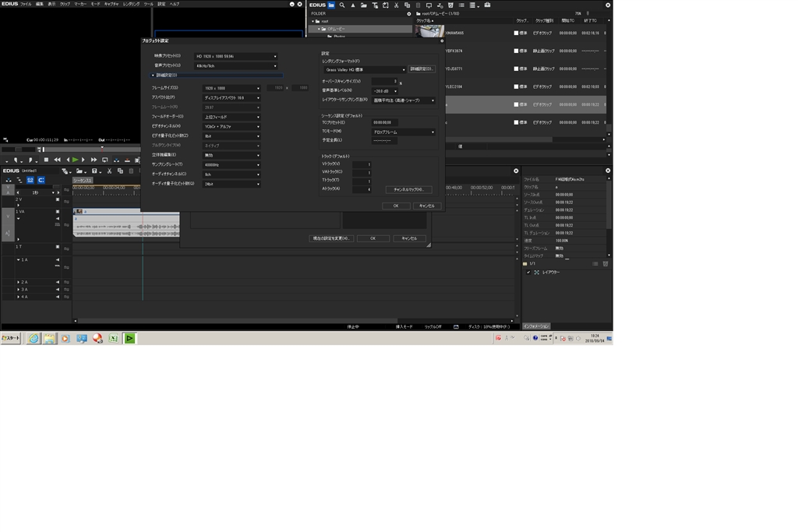
Task: Open the Render Format dropdown Grass Valley HQ
Action: (x=365, y=69)
